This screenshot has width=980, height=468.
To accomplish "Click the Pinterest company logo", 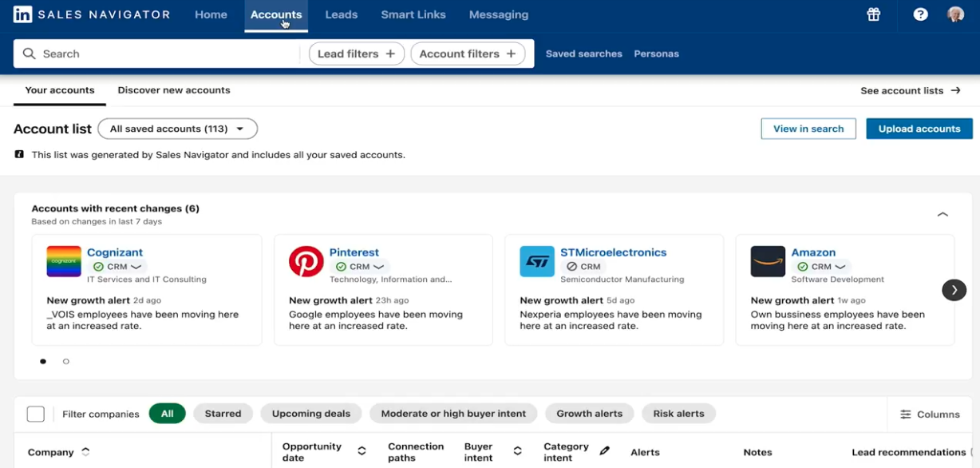I will click(x=306, y=261).
